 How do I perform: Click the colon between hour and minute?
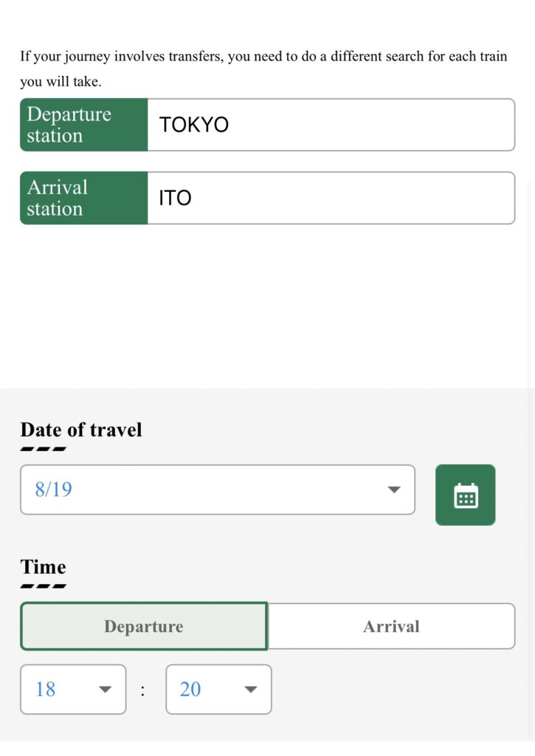coord(142,691)
